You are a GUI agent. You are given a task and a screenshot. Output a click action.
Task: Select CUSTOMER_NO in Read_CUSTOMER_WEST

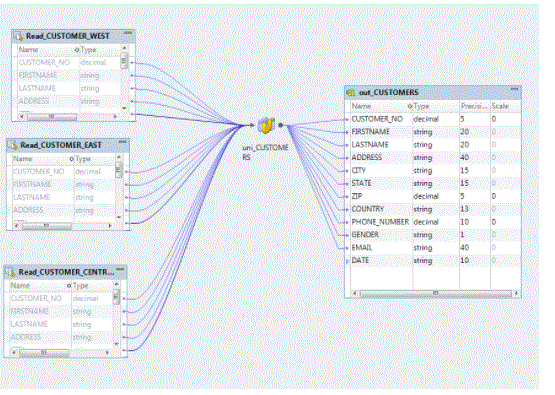[44, 63]
